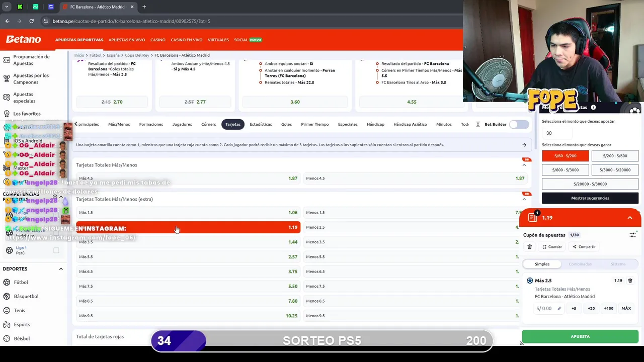Remove the Más 2.5 bet from the slip

click(x=630, y=281)
